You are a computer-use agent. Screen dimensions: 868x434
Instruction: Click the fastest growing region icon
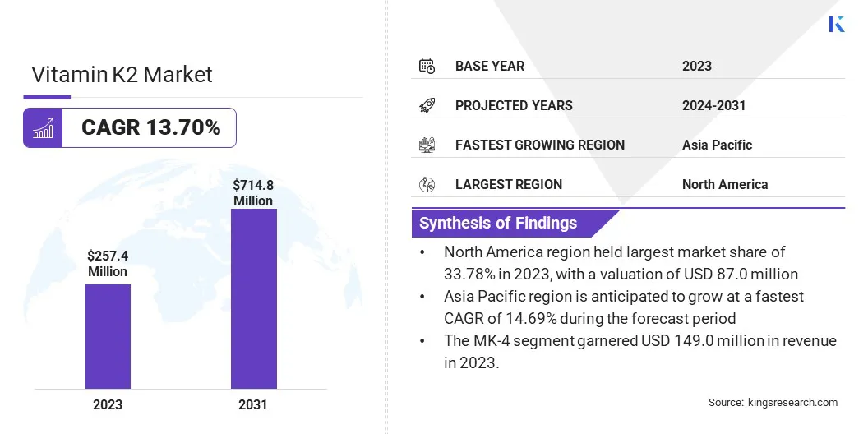pos(427,145)
